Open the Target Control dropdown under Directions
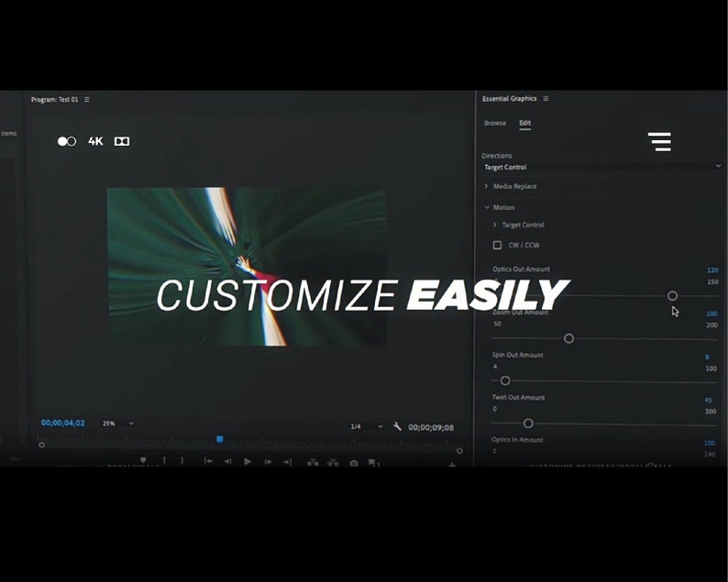The image size is (728, 582). [602, 167]
